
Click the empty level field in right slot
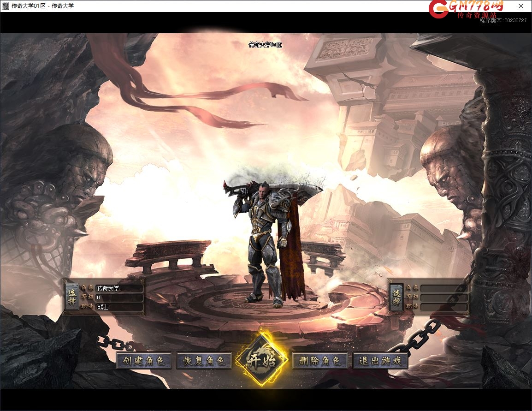(x=444, y=298)
